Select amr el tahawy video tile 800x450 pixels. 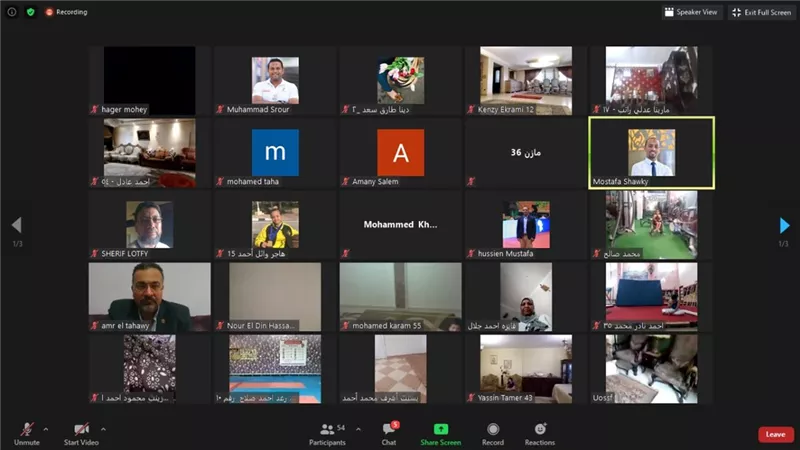149,297
